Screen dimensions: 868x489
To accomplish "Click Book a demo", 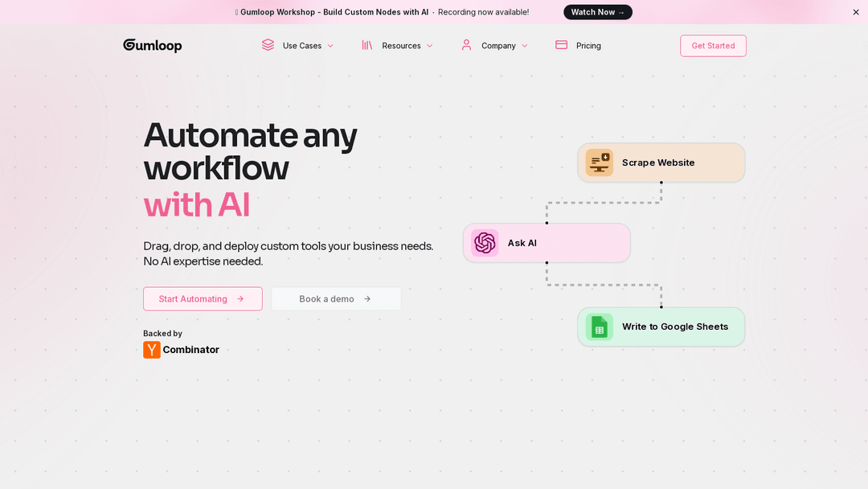I will [336, 299].
